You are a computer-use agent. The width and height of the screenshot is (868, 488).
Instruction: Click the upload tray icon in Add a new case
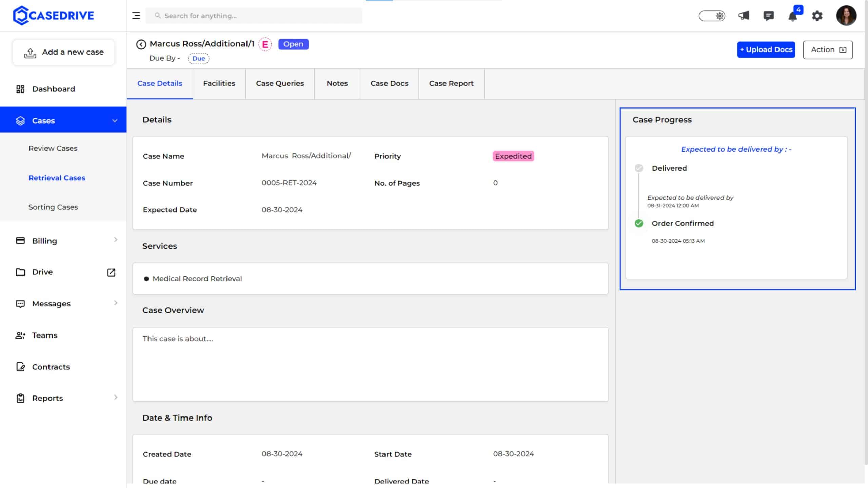[30, 53]
